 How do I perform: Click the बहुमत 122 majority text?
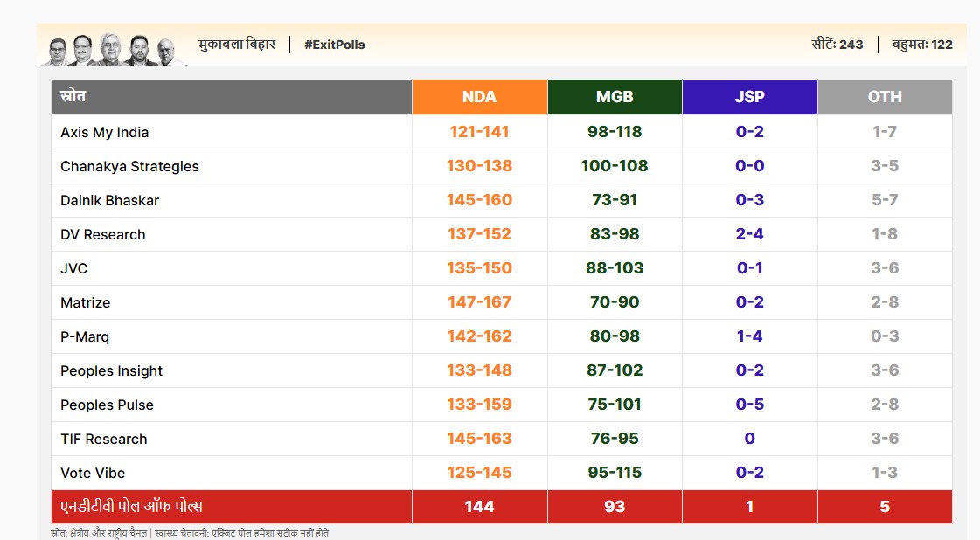pos(921,45)
